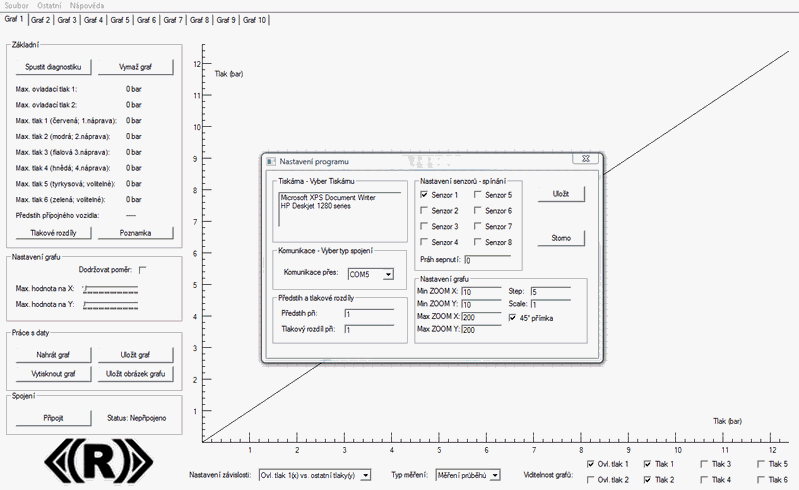Click the Max. hodnota na X slider
Image resolution: width=799 pixels, height=490 pixels.
coord(110,289)
